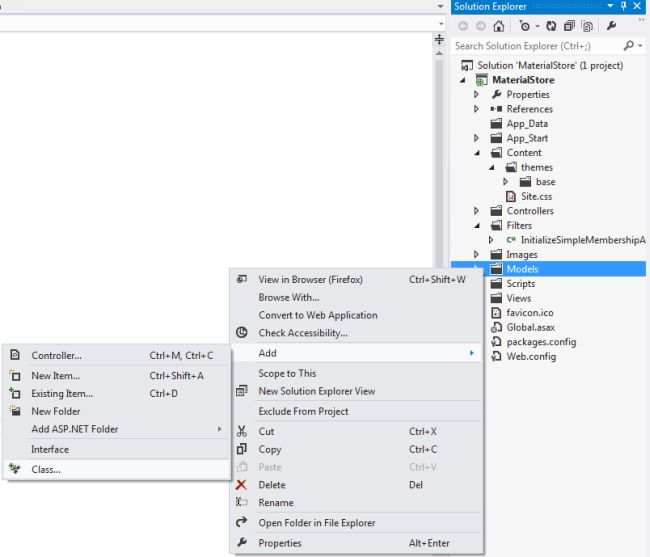Click the Refresh icon in Solution Explorer
This screenshot has width=650, height=557.
(x=551, y=26)
